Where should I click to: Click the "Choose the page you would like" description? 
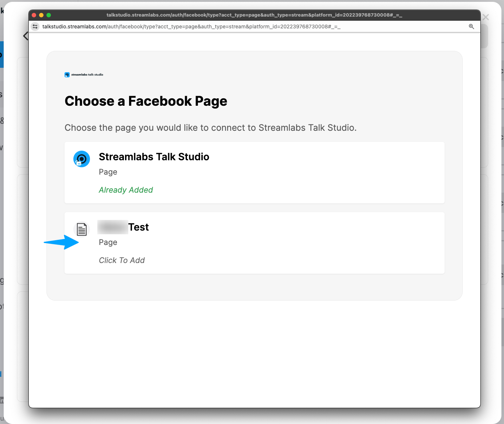[x=211, y=128]
